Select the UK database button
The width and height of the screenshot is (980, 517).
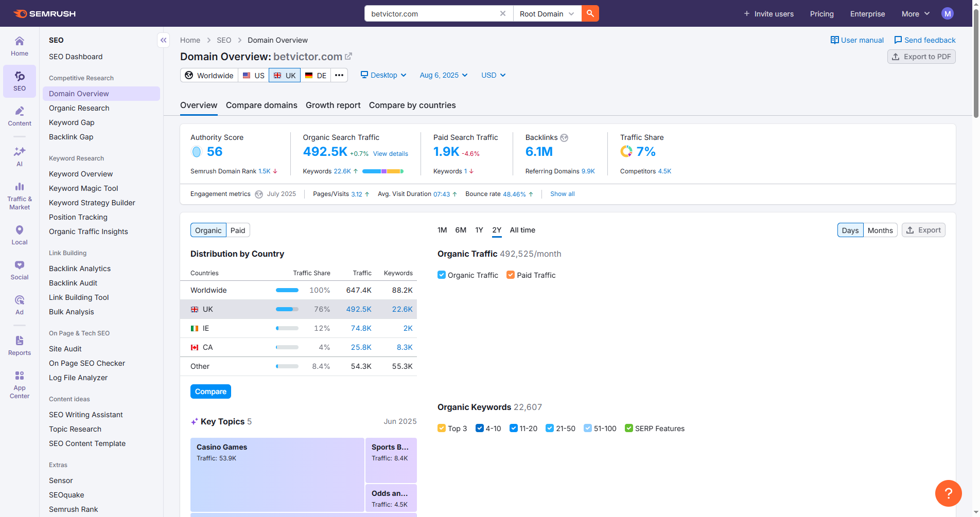click(x=285, y=75)
